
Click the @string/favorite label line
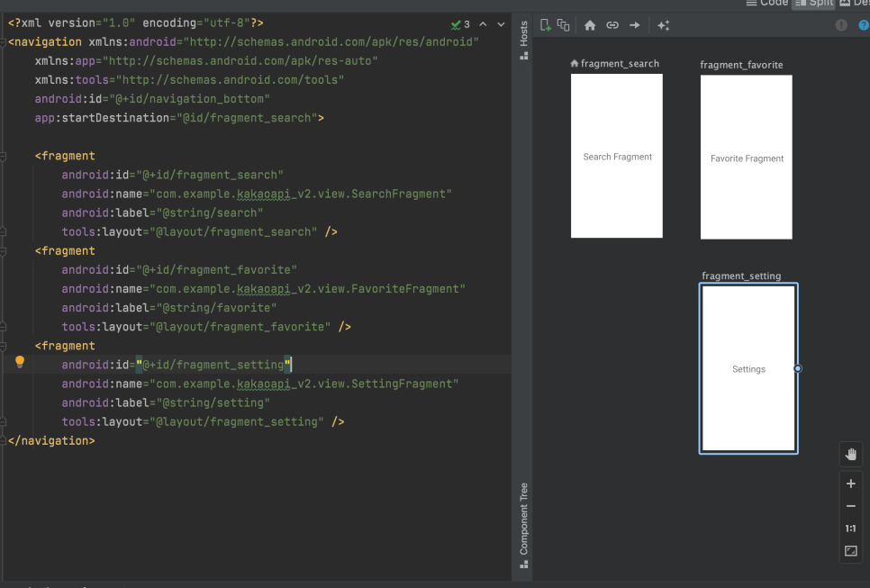(x=169, y=308)
